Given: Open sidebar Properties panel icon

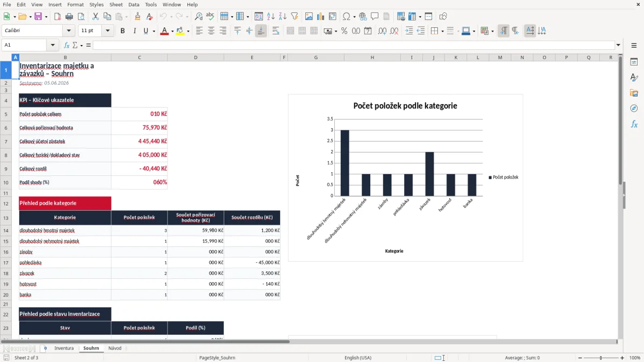Looking at the screenshot, I should point(634,62).
